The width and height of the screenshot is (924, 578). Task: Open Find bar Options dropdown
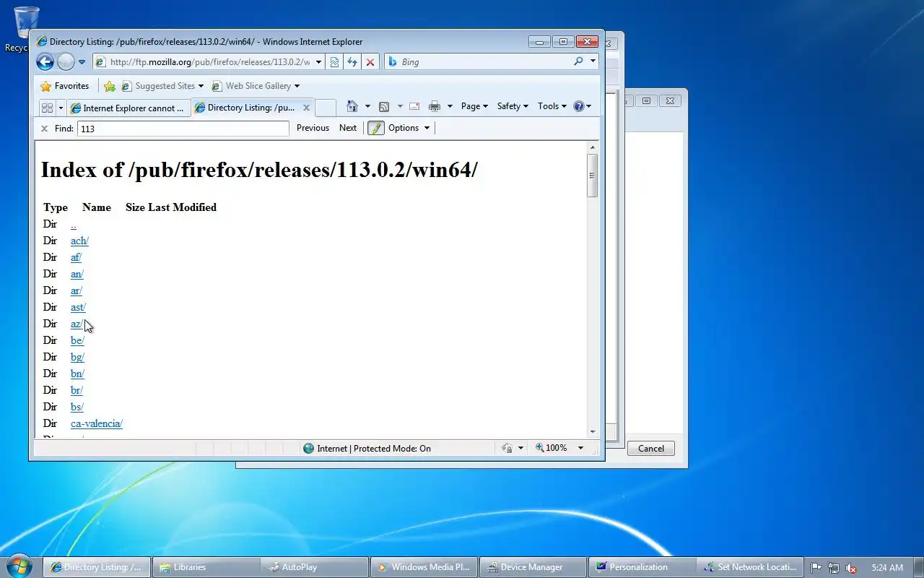tap(409, 128)
